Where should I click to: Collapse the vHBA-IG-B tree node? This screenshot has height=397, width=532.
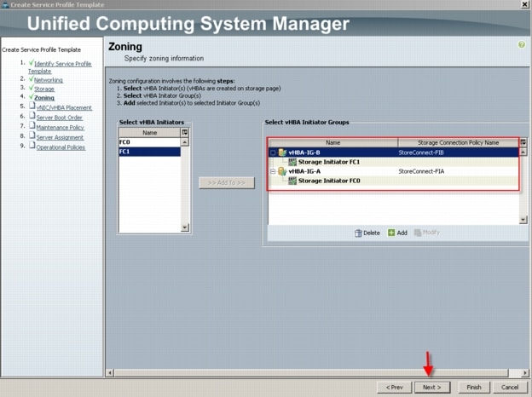point(273,152)
